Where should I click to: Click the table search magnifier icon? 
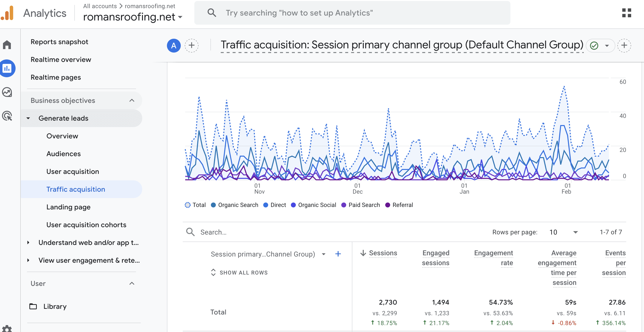[x=190, y=232]
